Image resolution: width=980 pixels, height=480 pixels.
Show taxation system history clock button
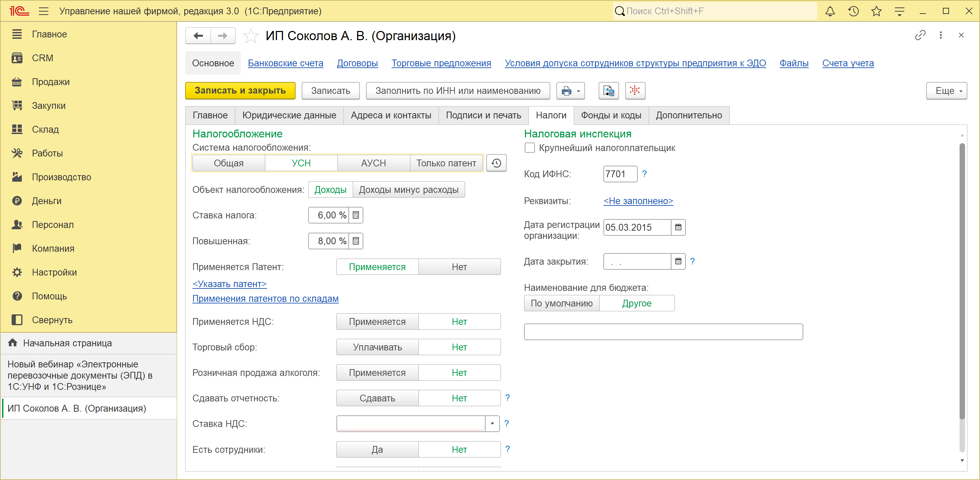pos(496,163)
